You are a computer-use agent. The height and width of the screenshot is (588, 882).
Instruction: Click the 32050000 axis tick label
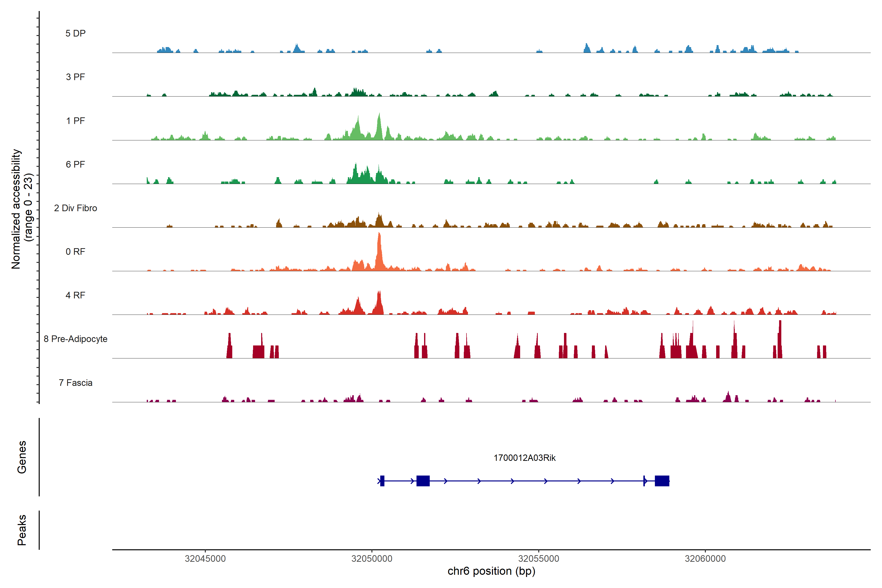click(x=372, y=558)
